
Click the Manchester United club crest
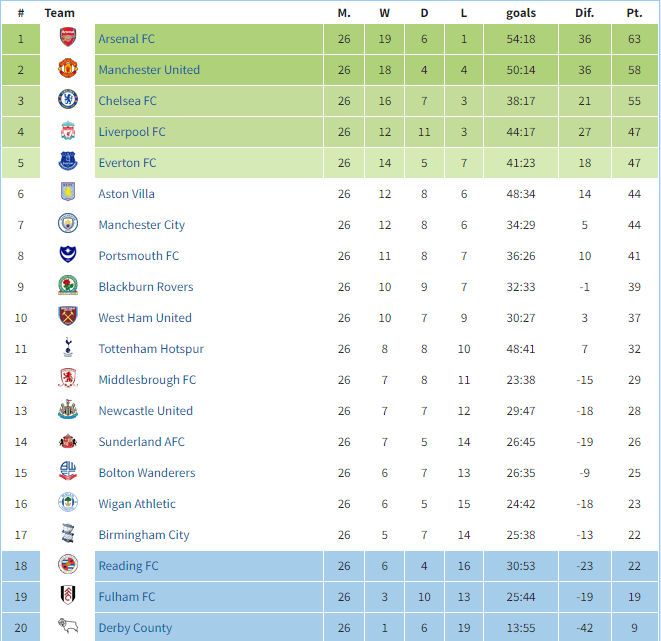pyautogui.click(x=68, y=70)
